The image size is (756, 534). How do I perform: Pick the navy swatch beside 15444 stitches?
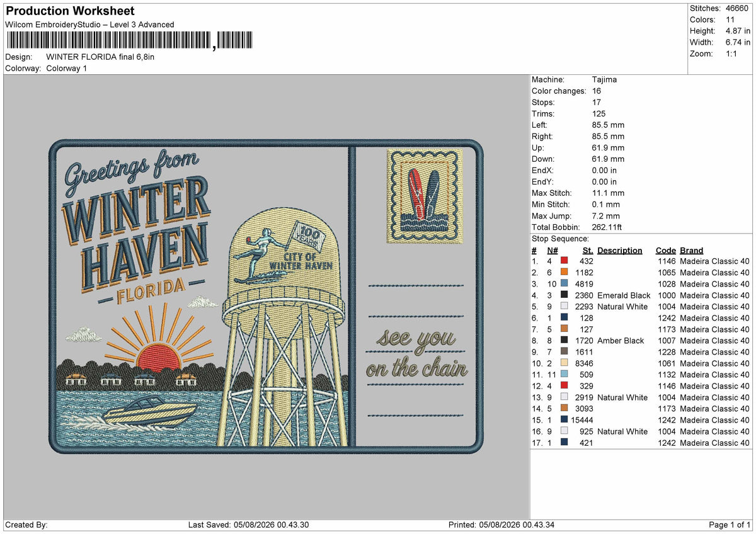[564, 419]
